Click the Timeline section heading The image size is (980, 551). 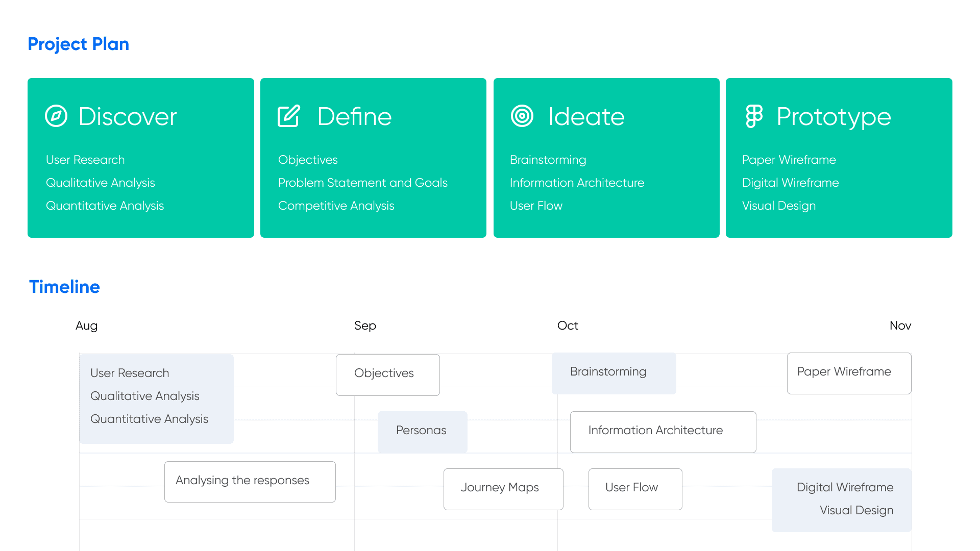(64, 287)
